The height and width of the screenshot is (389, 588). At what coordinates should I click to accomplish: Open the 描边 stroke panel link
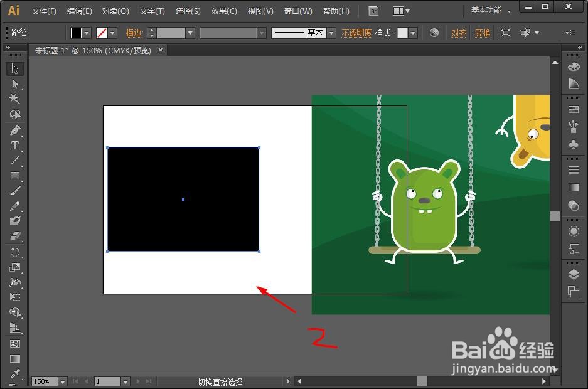coord(134,33)
